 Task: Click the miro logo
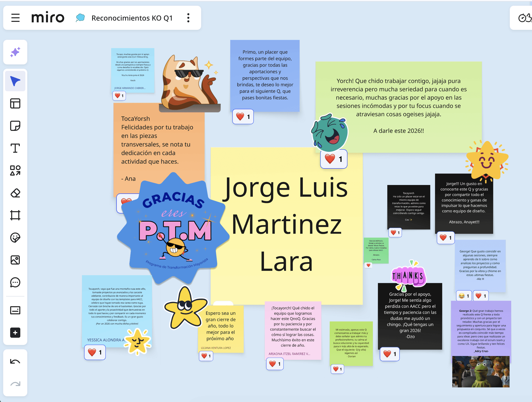pyautogui.click(x=48, y=18)
